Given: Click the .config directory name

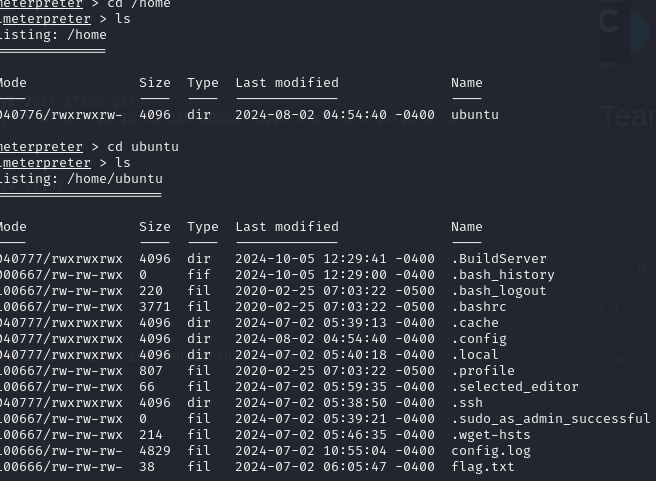Looking at the screenshot, I should click(x=479, y=339).
